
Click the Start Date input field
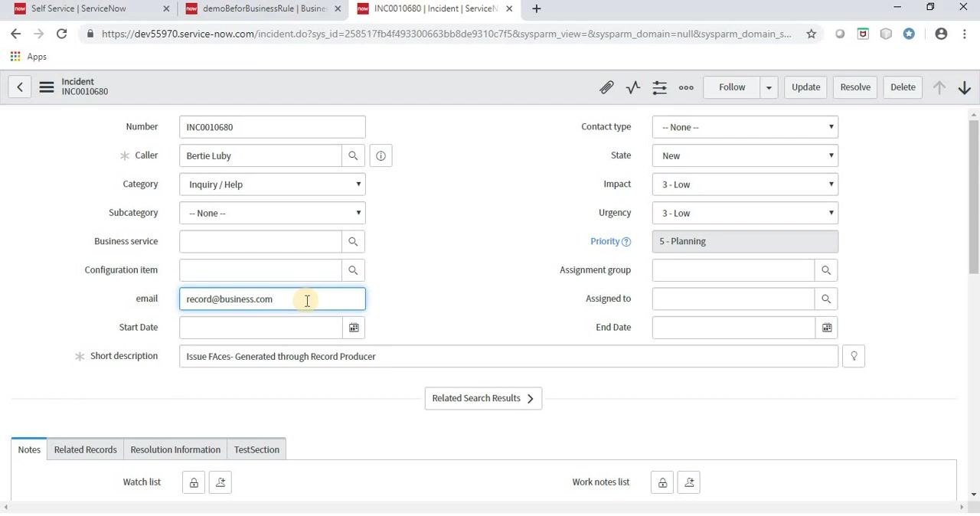(261, 328)
